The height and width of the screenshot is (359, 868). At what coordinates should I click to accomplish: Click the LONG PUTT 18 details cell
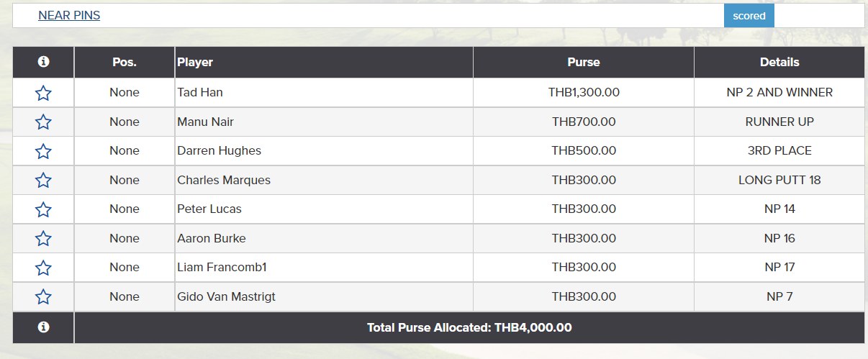point(779,180)
